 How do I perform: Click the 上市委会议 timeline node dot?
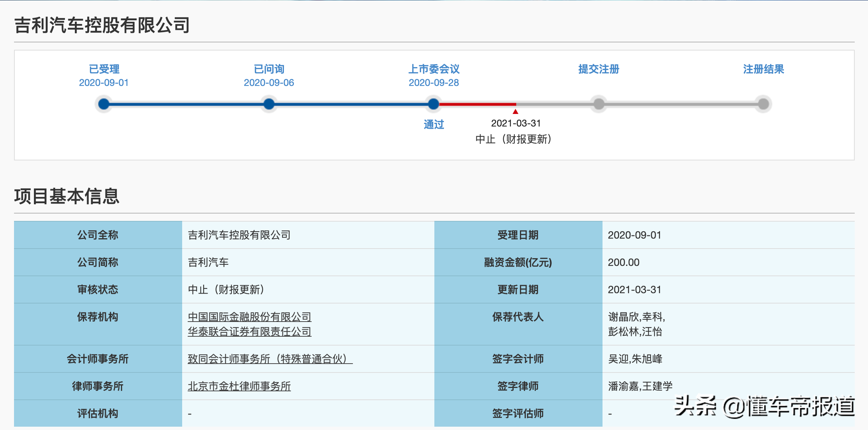coord(434,104)
